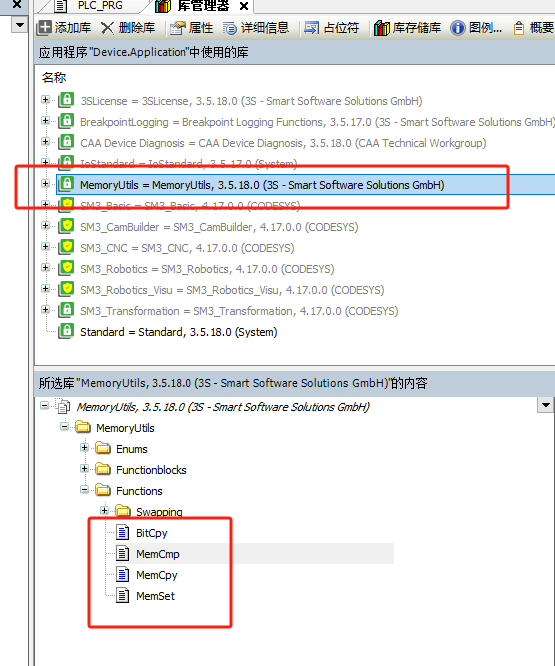Select the MemCpy function
This screenshot has width=555, height=666.
pyautogui.click(x=157, y=575)
